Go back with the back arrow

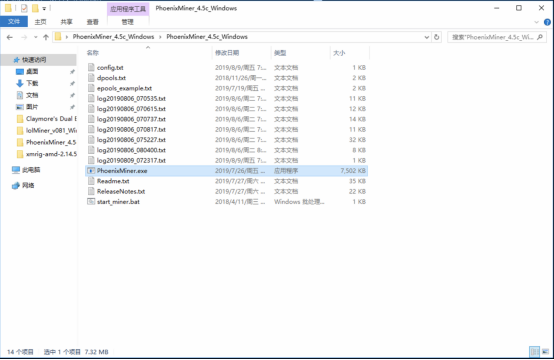point(10,37)
